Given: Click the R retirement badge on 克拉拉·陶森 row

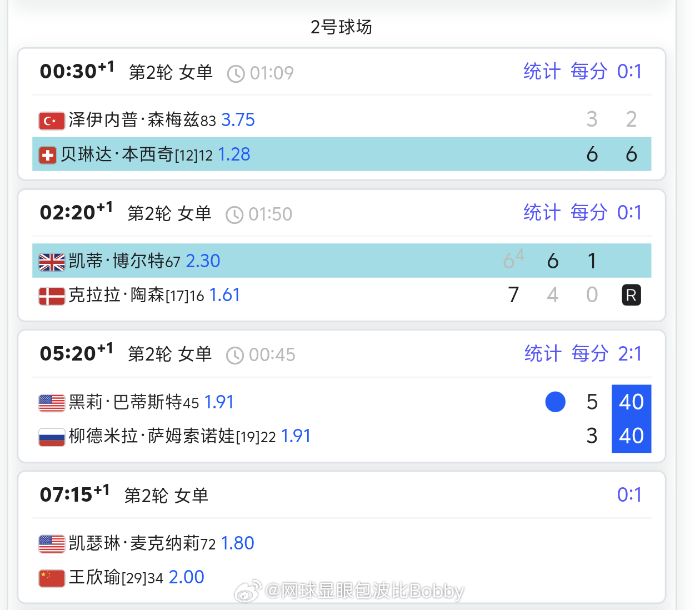Looking at the screenshot, I should pos(631,295).
